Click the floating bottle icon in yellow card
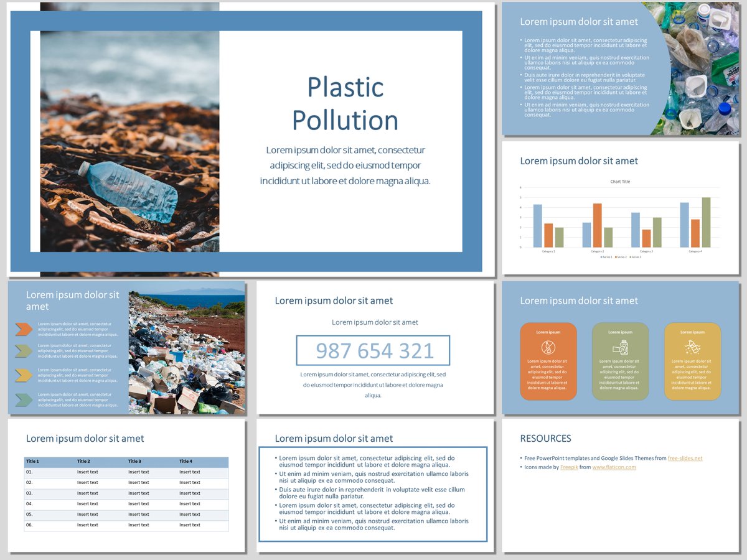The height and width of the screenshot is (560, 747). click(692, 347)
